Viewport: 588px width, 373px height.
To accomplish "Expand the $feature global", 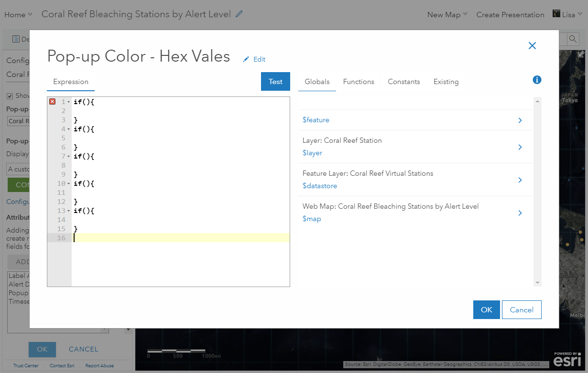I will coord(520,120).
